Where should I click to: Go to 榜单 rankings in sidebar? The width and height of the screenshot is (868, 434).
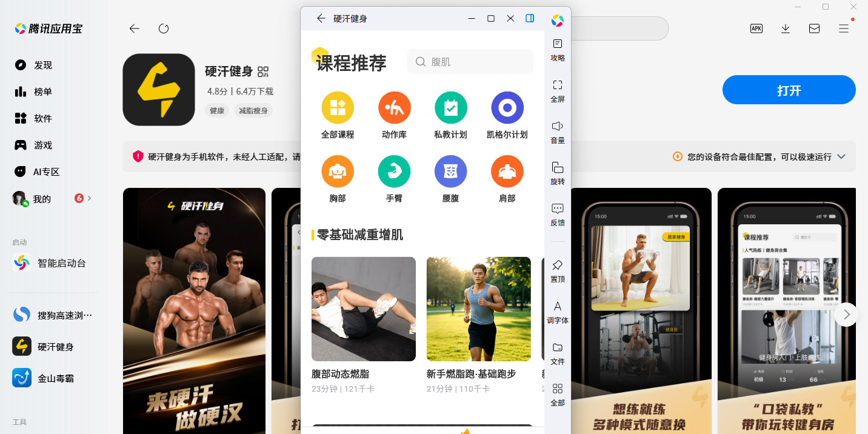click(x=34, y=92)
